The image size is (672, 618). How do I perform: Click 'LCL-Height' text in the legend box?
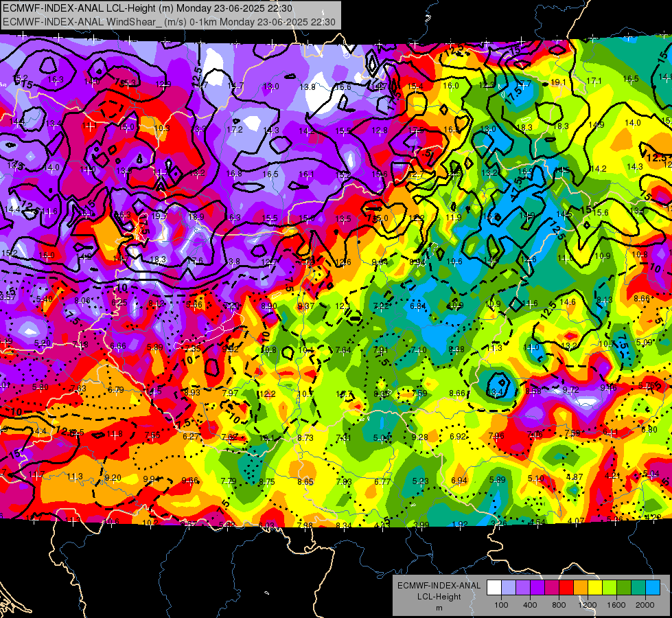pyautogui.click(x=439, y=597)
